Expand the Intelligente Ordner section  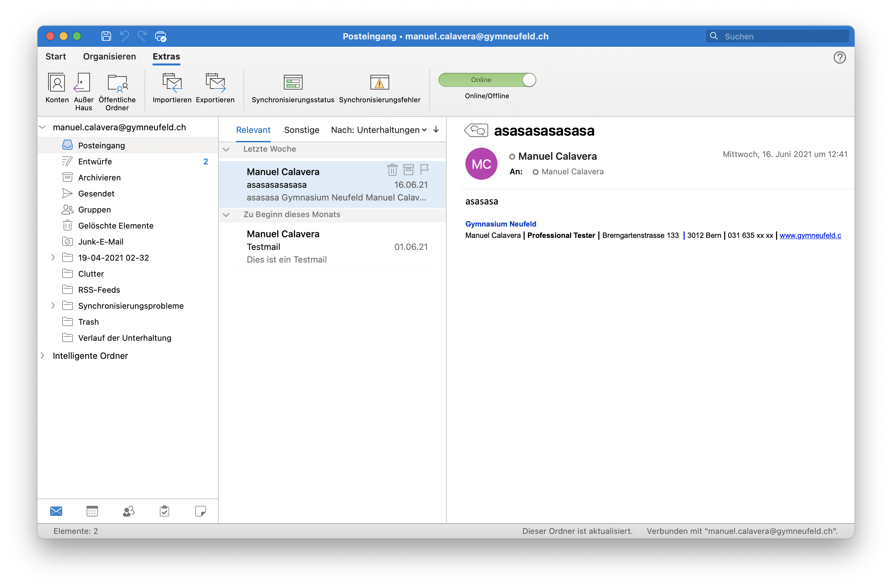tap(42, 355)
